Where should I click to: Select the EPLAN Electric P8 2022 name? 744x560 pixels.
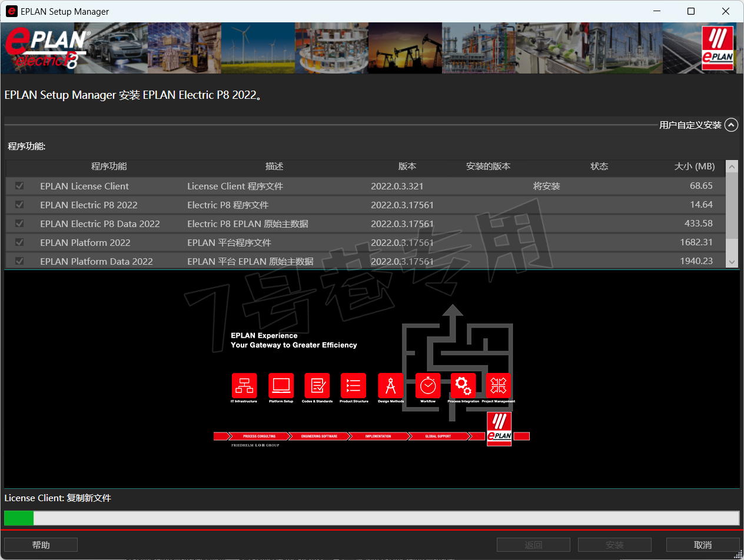tap(89, 205)
